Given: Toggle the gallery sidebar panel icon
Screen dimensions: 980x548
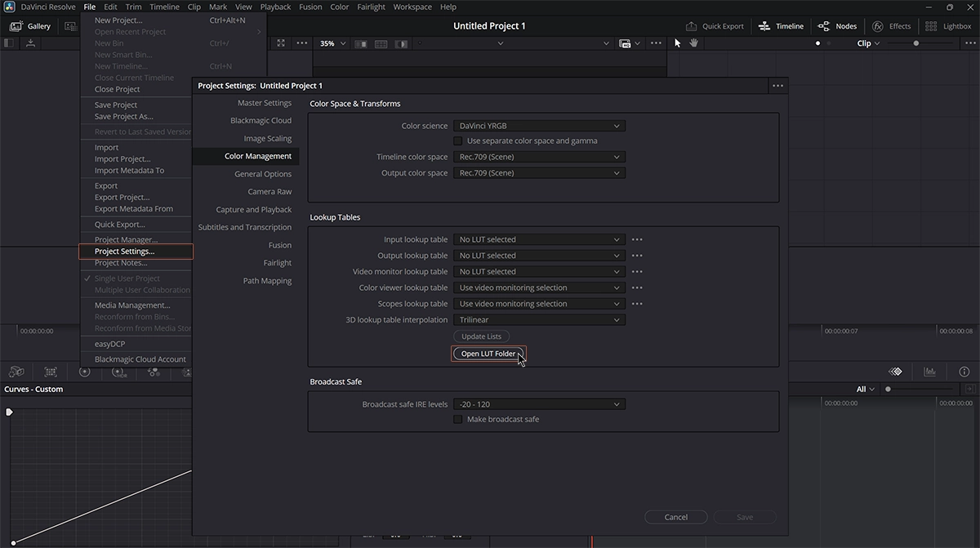Looking at the screenshot, I should [10, 43].
